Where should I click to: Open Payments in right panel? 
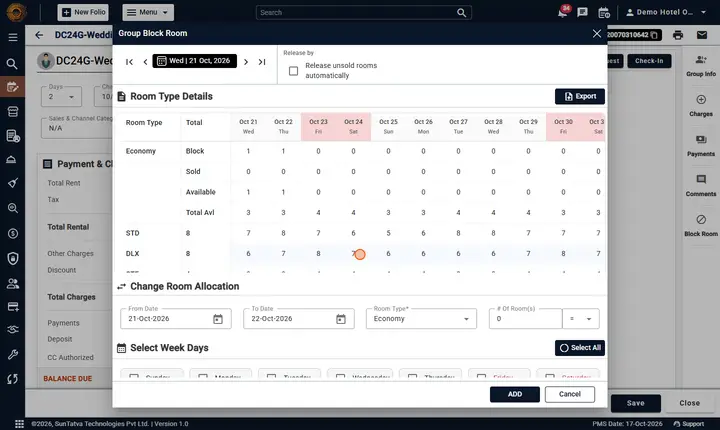click(701, 146)
